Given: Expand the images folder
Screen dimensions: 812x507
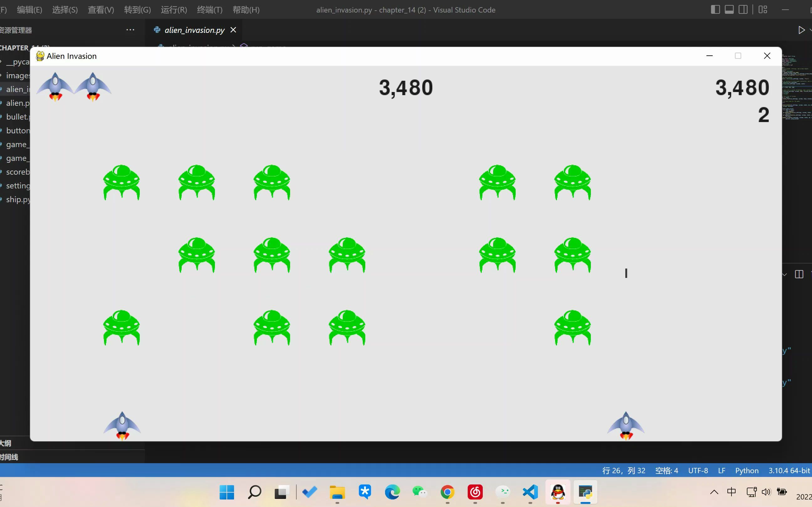Looking at the screenshot, I should click(17, 75).
